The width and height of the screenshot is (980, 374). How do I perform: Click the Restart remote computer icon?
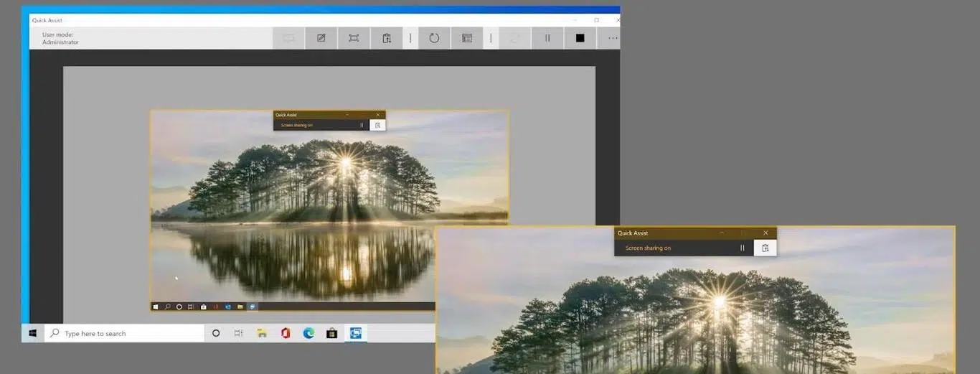pos(434,38)
